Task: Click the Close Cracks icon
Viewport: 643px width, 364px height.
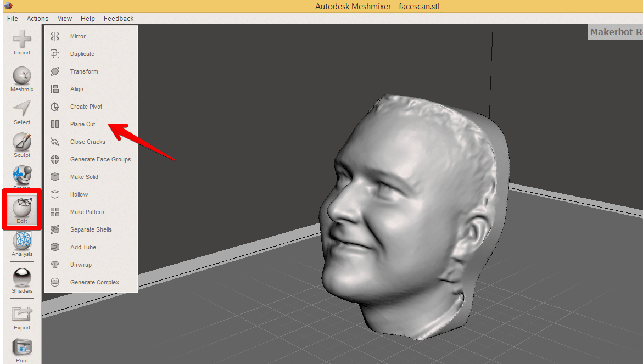Action: coord(55,142)
